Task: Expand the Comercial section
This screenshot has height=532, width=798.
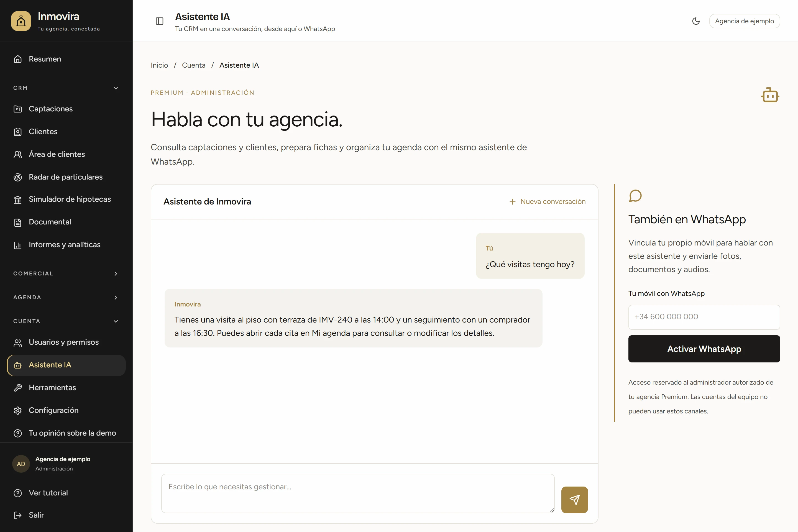Action: (66, 273)
